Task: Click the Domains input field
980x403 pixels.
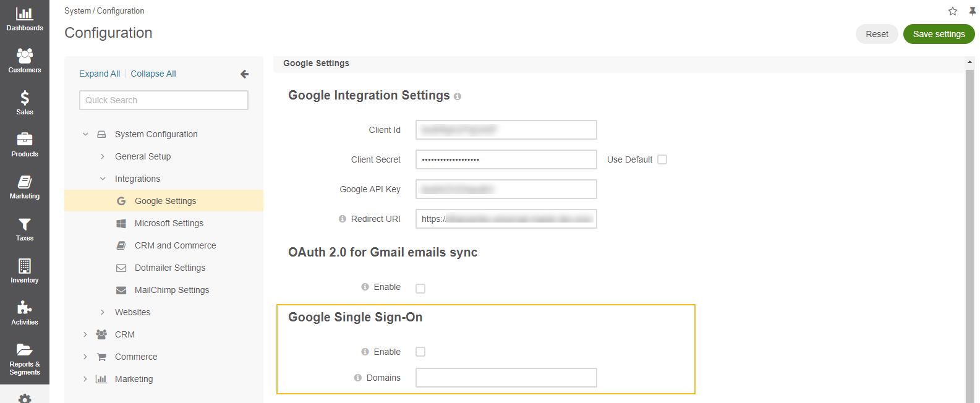Action: click(506, 378)
